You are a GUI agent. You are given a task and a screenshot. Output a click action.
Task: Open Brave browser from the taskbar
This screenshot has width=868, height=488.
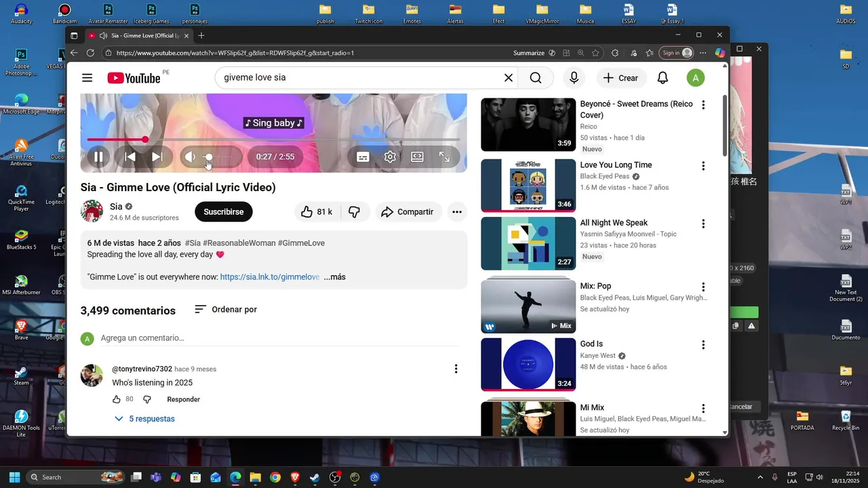pos(295,477)
